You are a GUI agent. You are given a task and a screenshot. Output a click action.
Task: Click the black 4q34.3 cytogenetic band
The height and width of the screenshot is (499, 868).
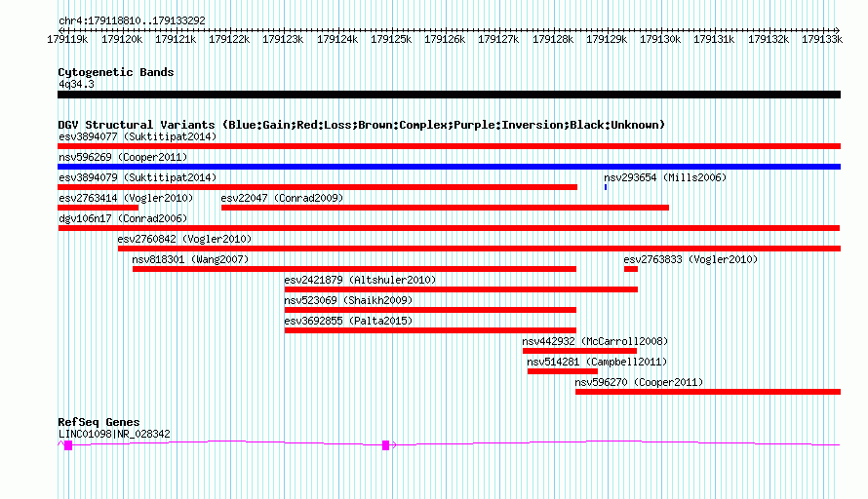[449, 95]
